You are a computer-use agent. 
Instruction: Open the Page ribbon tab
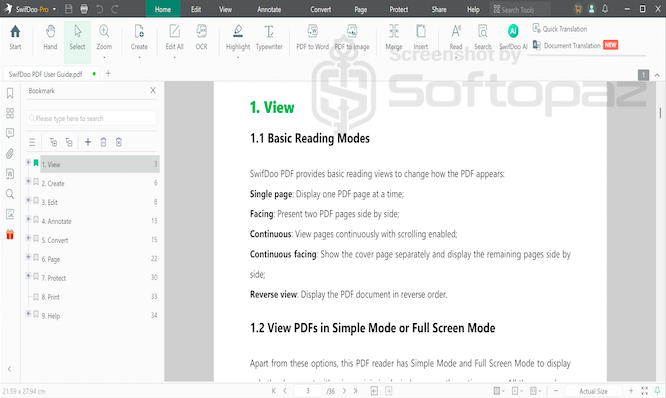(x=361, y=9)
